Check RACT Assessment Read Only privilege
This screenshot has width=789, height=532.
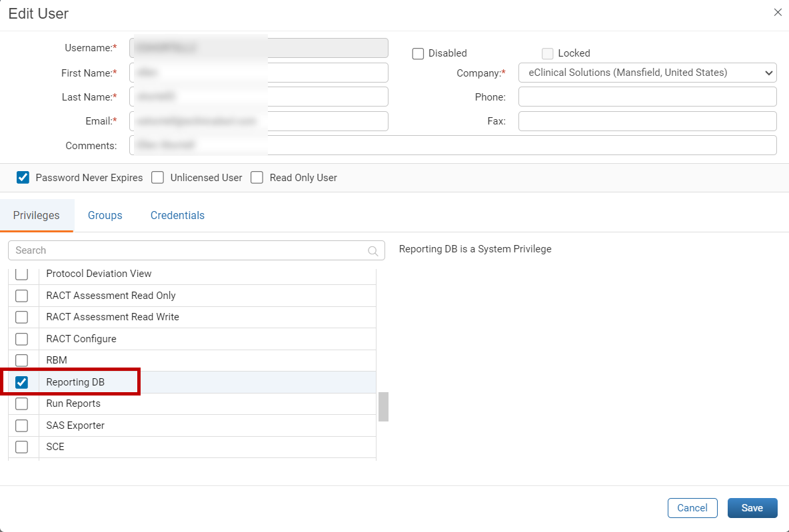[x=21, y=296]
